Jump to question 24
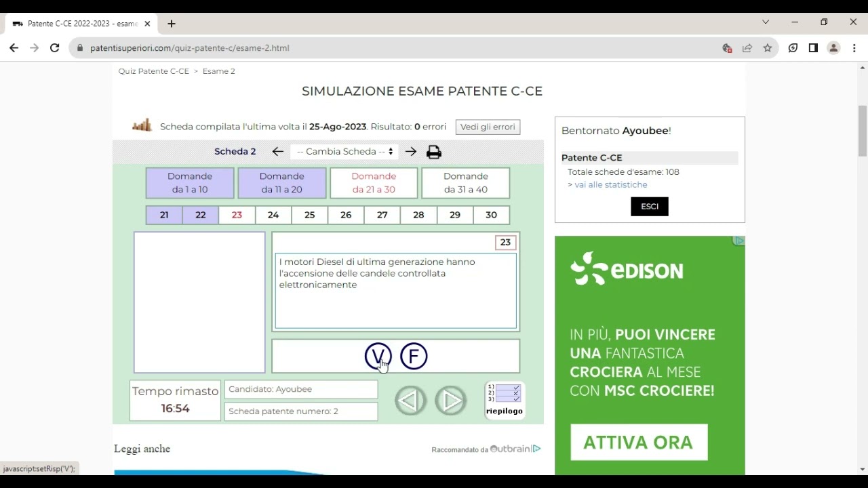The height and width of the screenshot is (488, 868). click(x=273, y=215)
